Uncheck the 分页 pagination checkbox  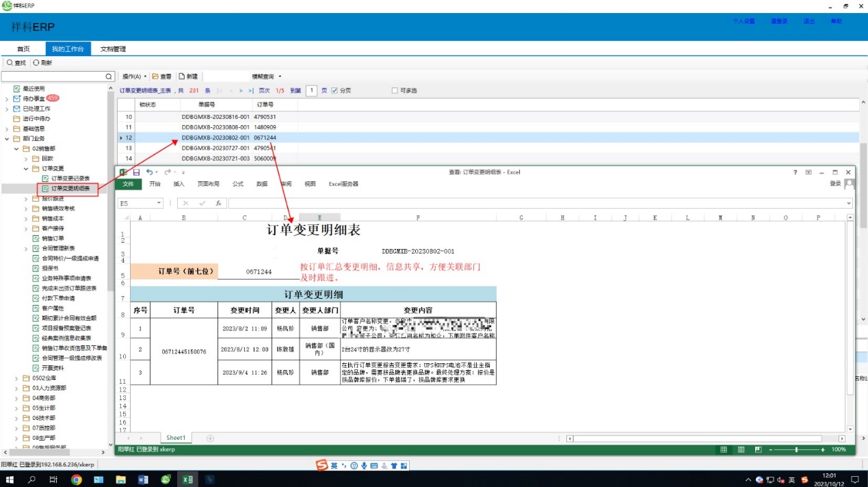click(334, 90)
